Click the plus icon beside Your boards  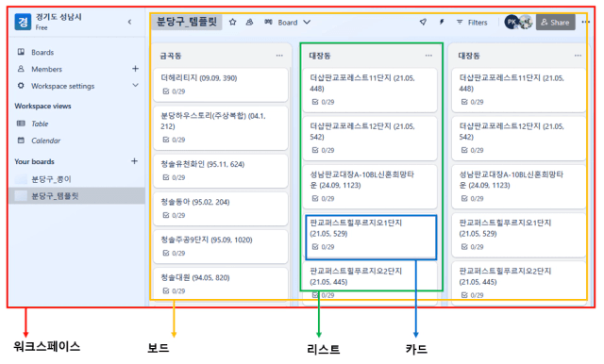[134, 161]
